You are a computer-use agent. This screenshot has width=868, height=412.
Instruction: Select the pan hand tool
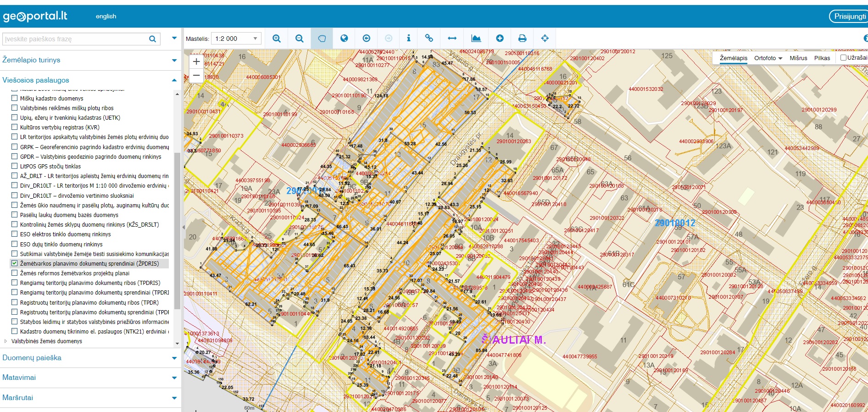(322, 39)
